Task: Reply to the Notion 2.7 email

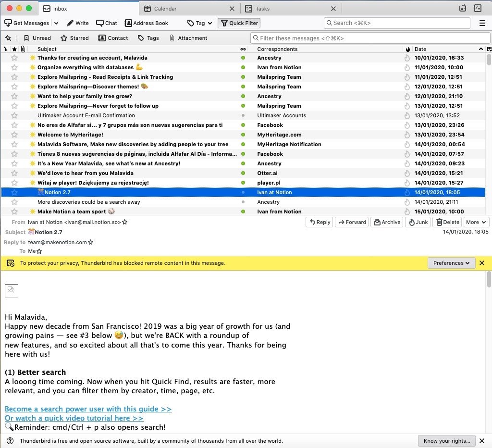Action: click(320, 222)
